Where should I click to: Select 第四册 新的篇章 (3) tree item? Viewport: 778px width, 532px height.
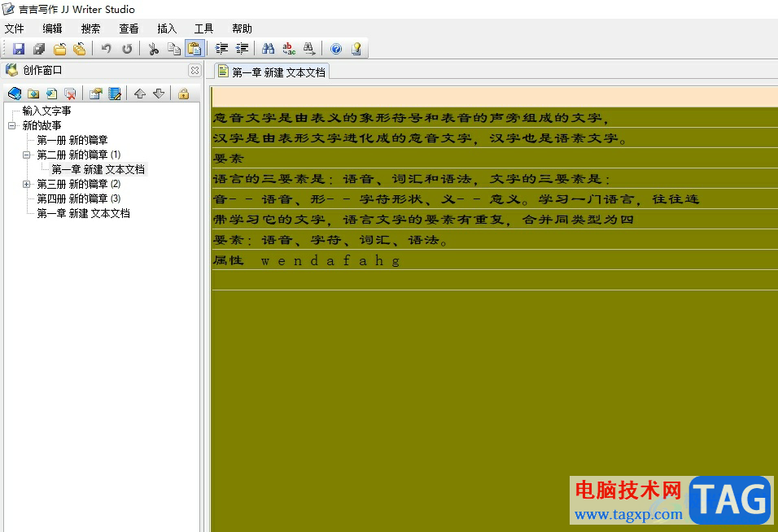[x=78, y=198]
